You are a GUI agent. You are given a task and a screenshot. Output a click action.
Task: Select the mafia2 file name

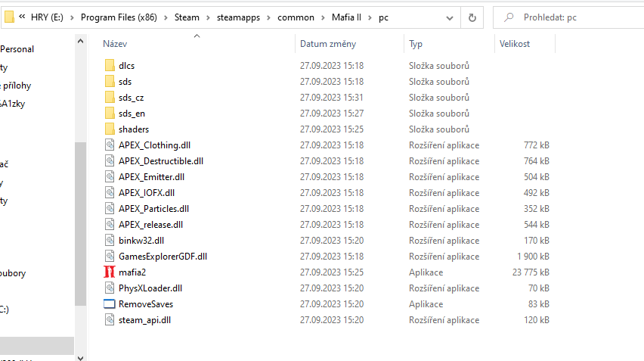click(132, 272)
